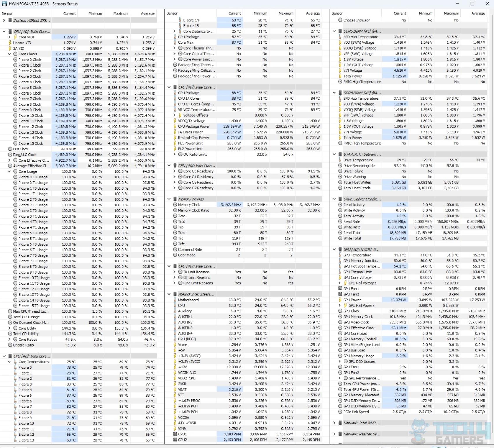Click fan icon beside GPU Fan1 RPM

click(x=340, y=288)
